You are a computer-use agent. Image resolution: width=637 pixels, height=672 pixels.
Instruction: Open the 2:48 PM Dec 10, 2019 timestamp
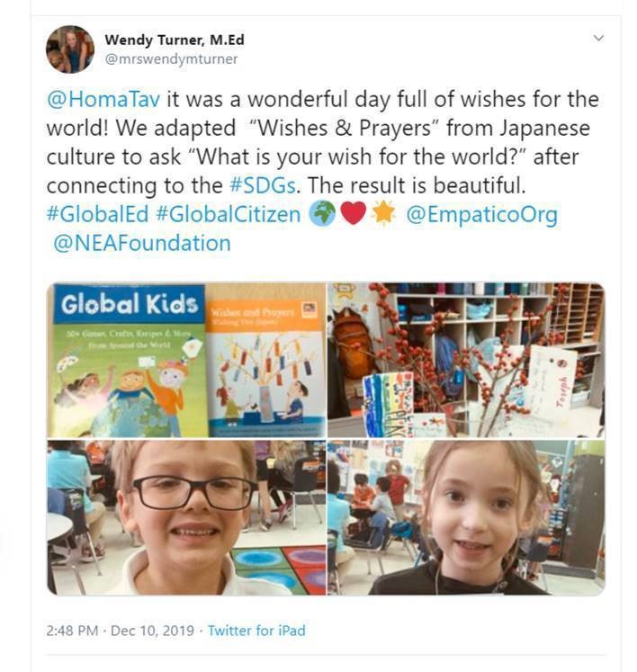(x=121, y=631)
